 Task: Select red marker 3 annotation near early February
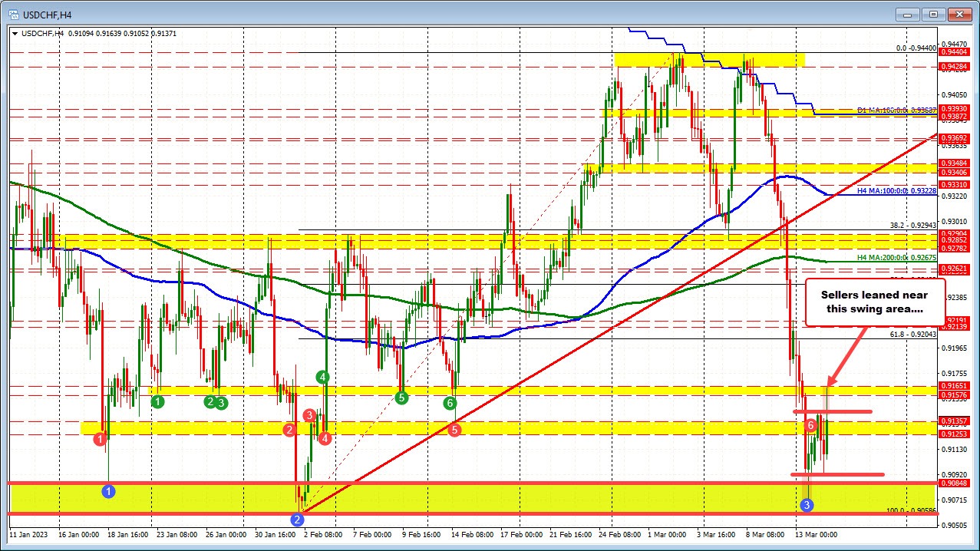309,415
